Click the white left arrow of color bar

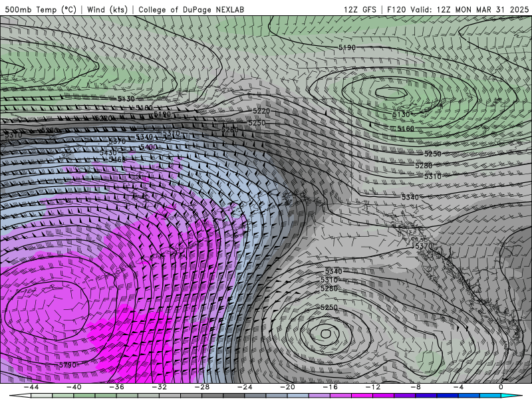pos(19,396)
